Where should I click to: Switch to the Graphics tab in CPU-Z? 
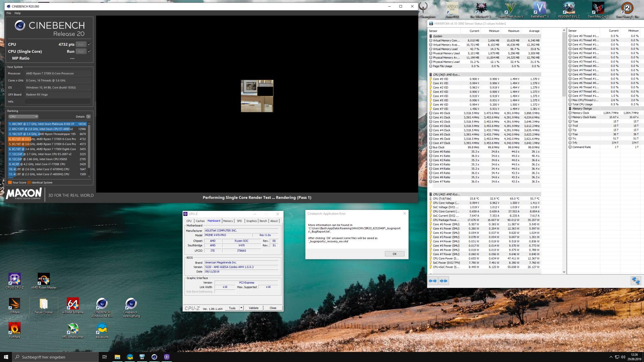point(251,221)
